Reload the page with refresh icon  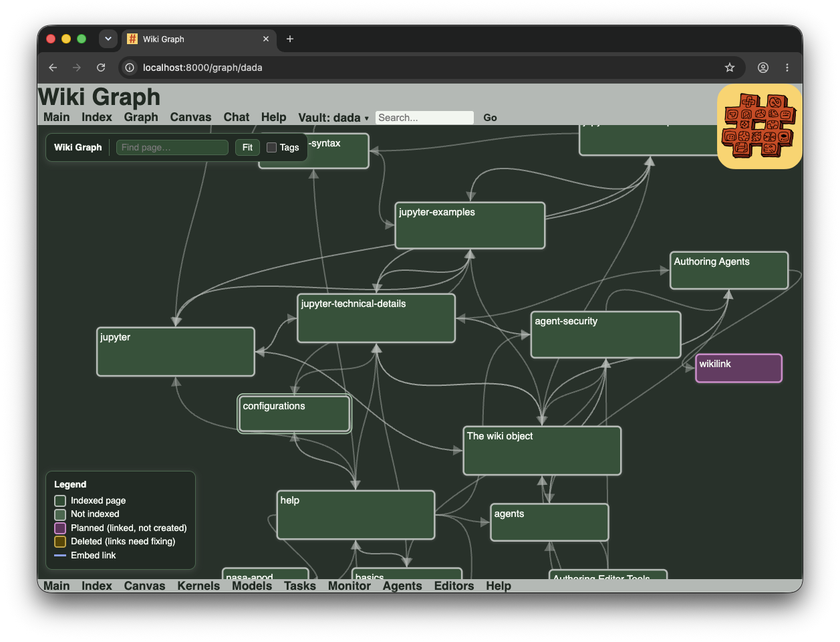101,68
